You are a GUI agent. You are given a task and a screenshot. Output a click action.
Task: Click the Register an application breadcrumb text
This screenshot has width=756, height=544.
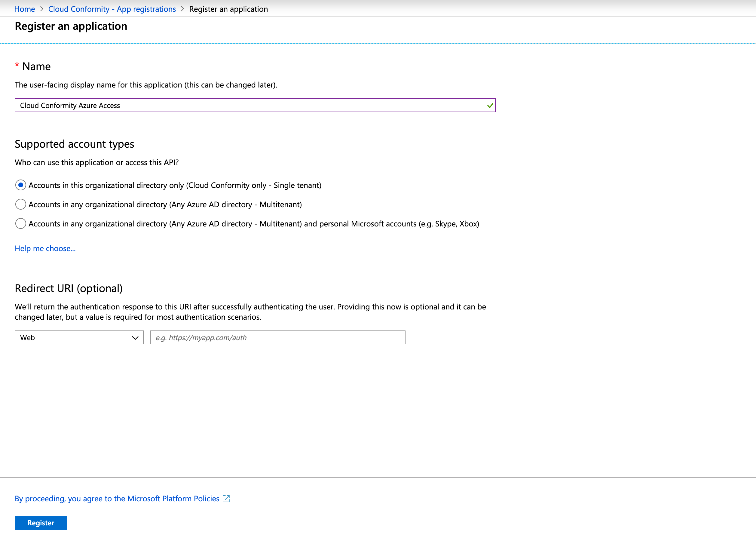pos(228,9)
